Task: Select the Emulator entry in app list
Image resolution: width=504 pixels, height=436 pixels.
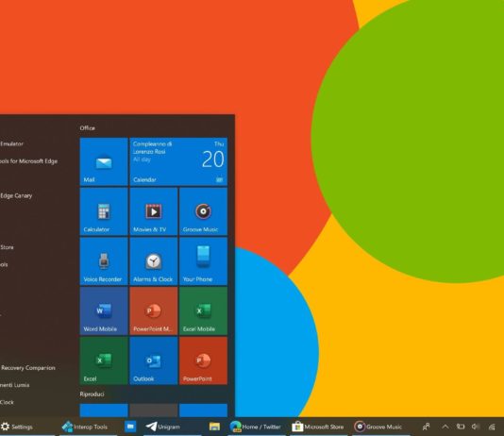Action: (11, 144)
